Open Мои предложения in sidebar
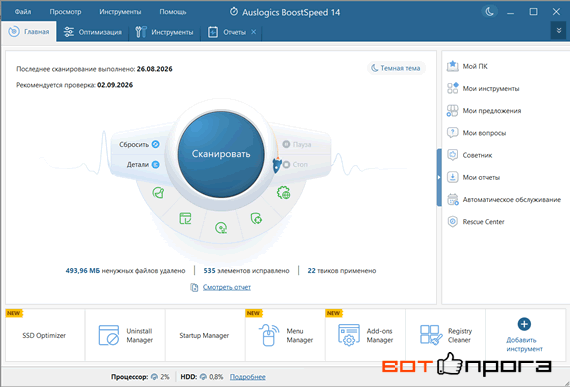Screen dimensions: 570x387 click(x=484, y=110)
